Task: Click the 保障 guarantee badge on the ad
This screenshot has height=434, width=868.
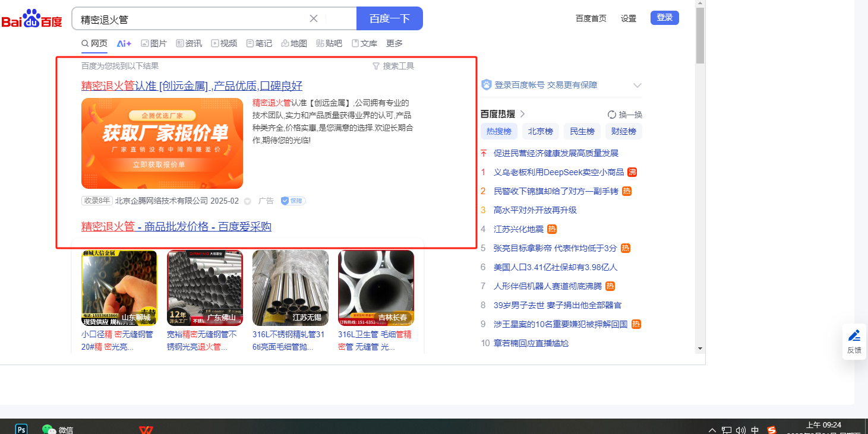Action: click(x=293, y=201)
